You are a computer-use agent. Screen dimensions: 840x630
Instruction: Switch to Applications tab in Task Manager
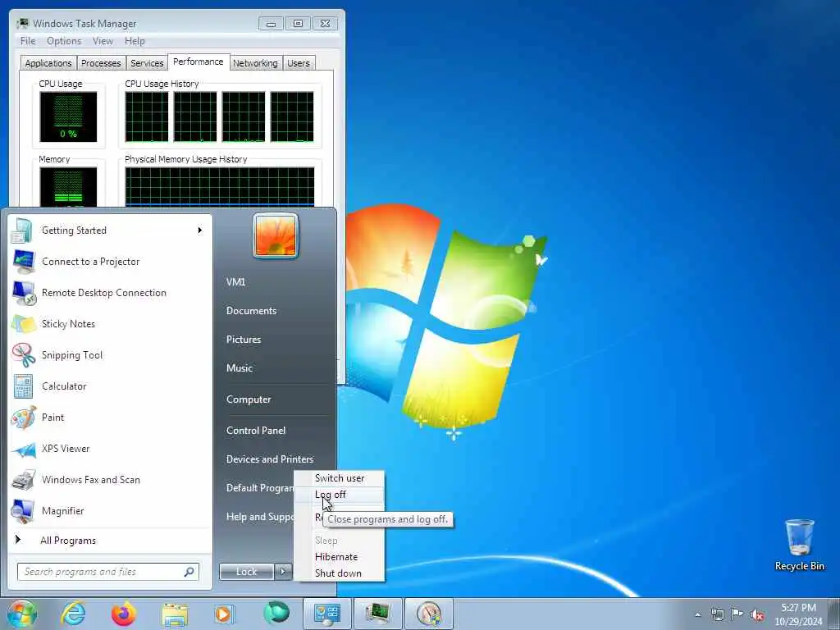pyautogui.click(x=48, y=63)
